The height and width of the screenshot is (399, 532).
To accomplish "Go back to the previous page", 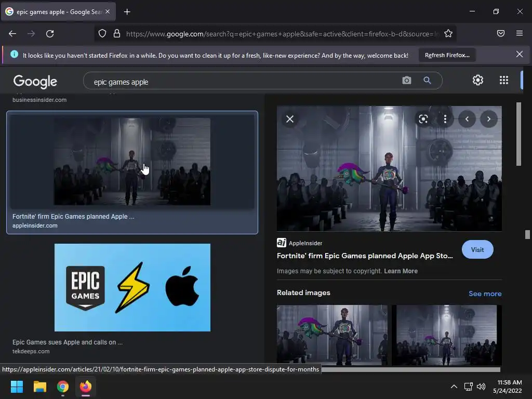I will point(12,34).
